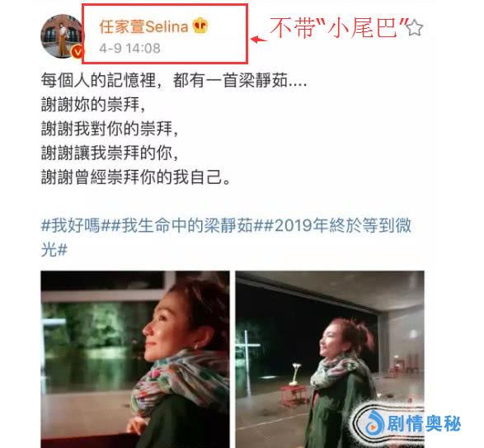Tap the star favorite icon

(x=414, y=28)
